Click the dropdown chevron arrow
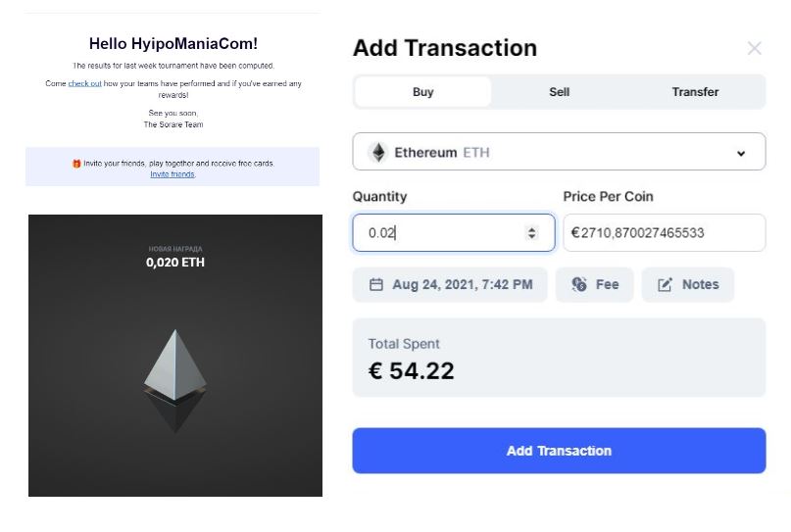 (741, 154)
